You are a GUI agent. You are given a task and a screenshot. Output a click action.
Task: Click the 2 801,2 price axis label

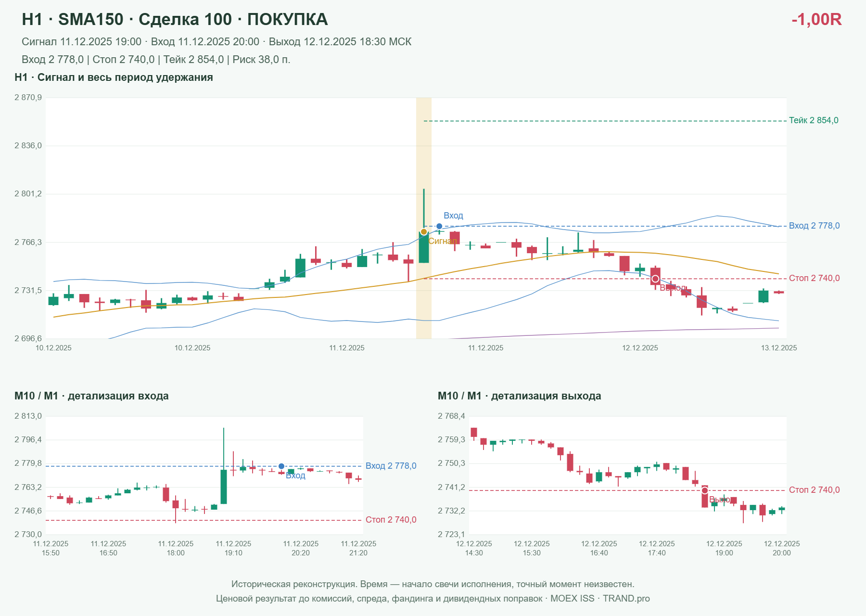pos(28,194)
